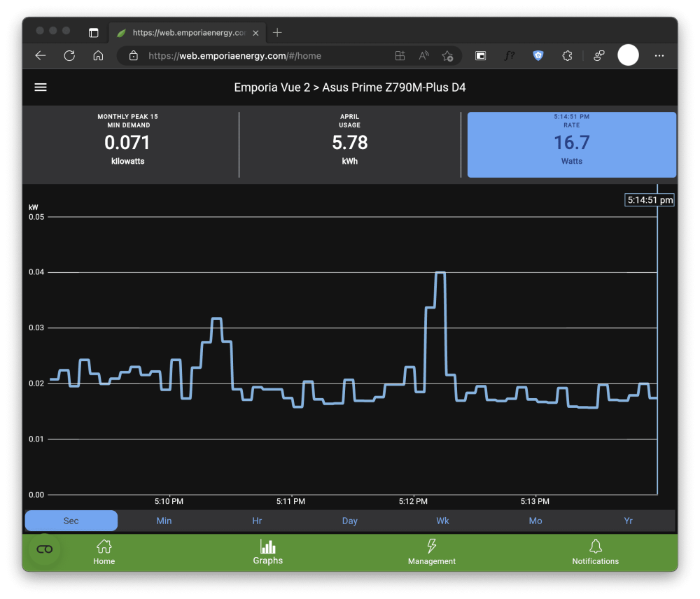Open the Management section
This screenshot has height=599, width=700.
[432, 552]
